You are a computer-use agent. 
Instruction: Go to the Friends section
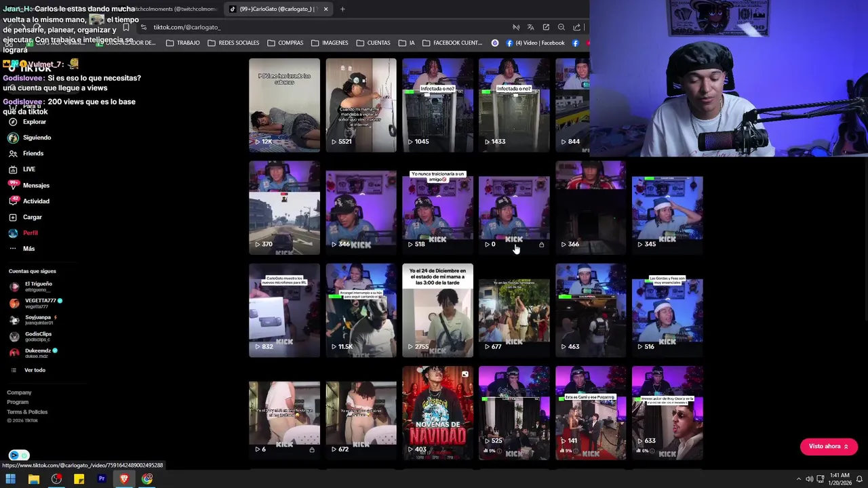click(26, 153)
